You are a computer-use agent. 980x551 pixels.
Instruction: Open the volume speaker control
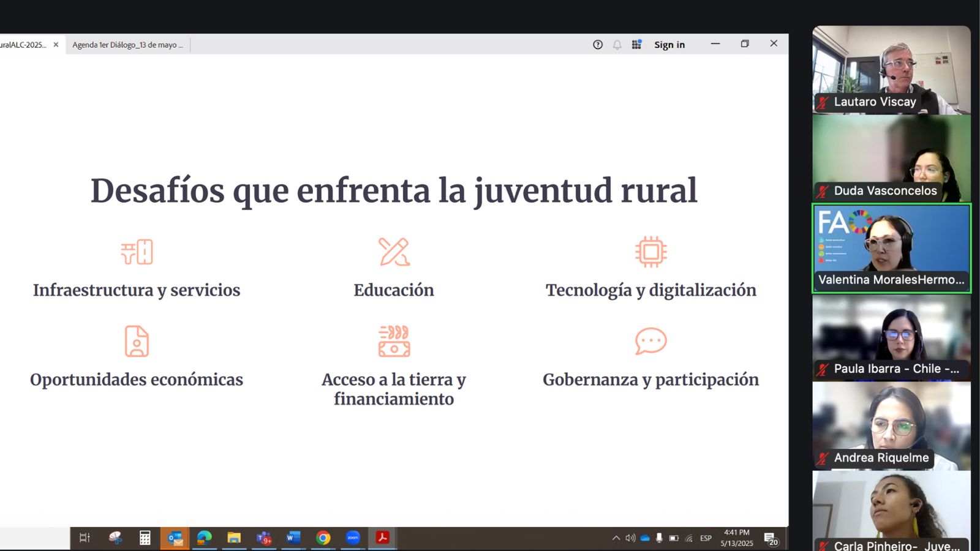tap(630, 538)
